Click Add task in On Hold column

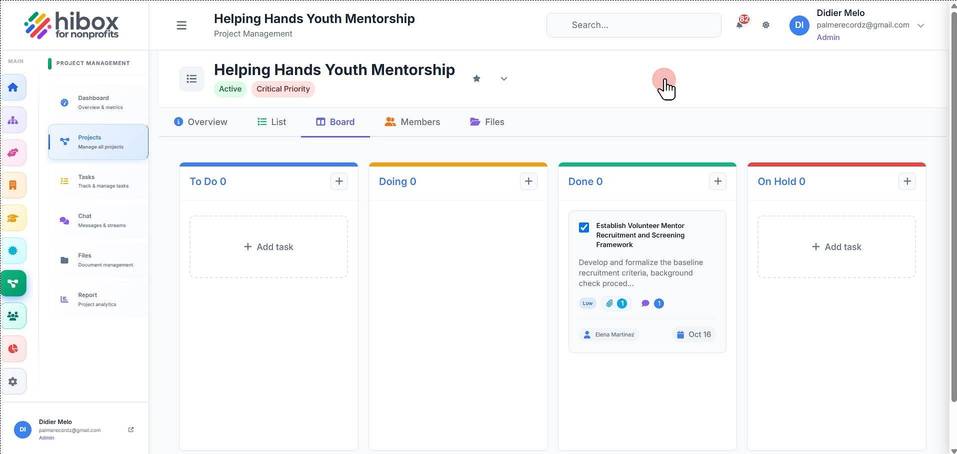[836, 247]
